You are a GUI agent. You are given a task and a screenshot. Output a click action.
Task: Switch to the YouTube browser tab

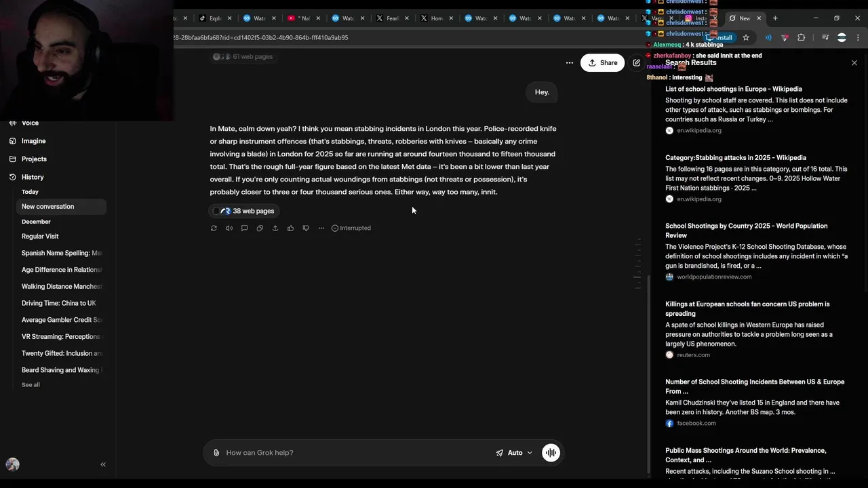pos(298,18)
